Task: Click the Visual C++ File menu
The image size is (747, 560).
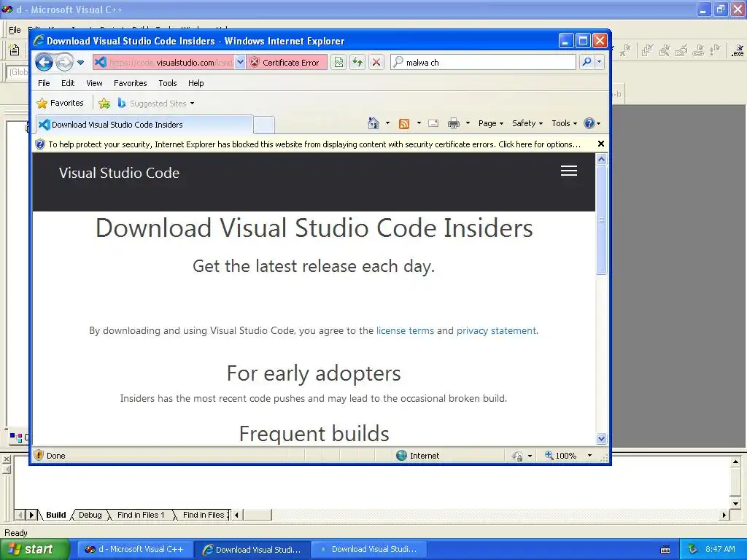Action: (x=15, y=29)
